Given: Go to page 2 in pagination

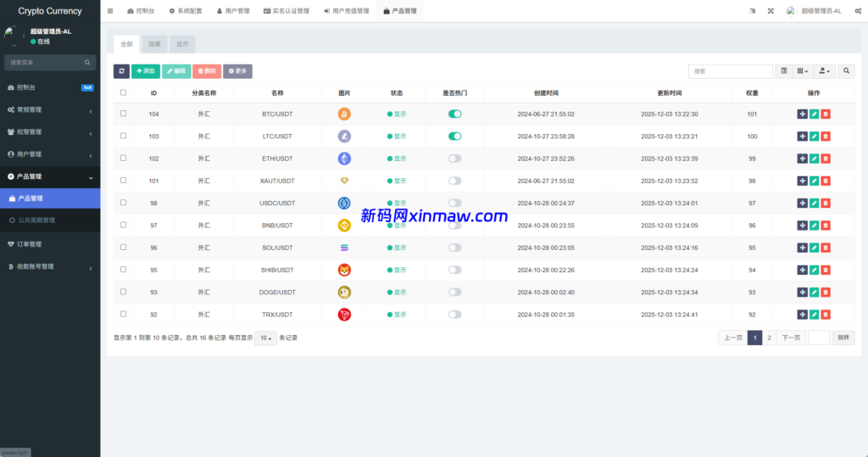Looking at the screenshot, I should [x=769, y=337].
